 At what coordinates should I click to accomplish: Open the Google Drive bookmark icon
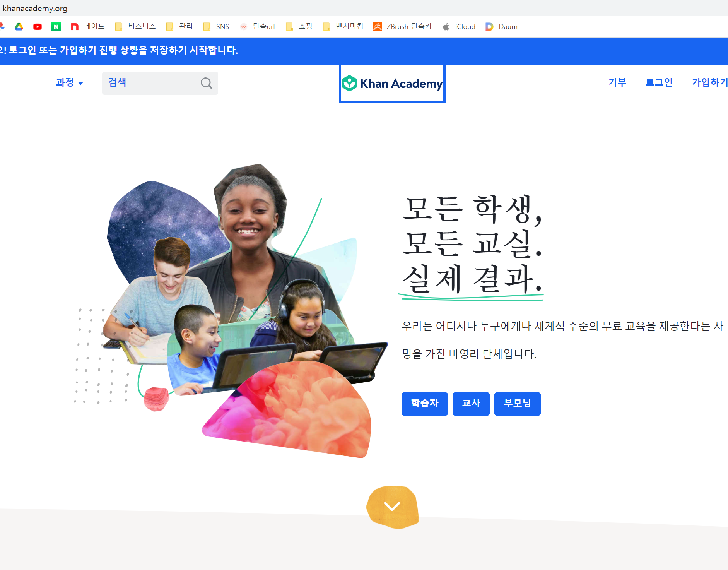click(19, 27)
